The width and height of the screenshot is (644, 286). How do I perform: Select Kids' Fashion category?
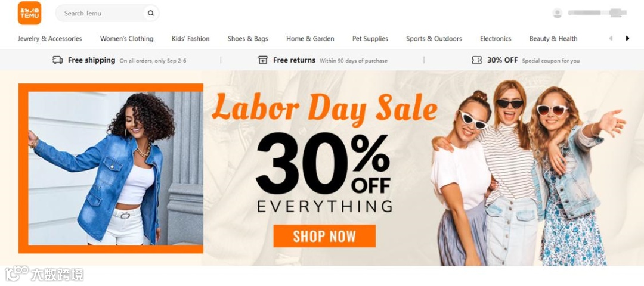[x=191, y=39]
